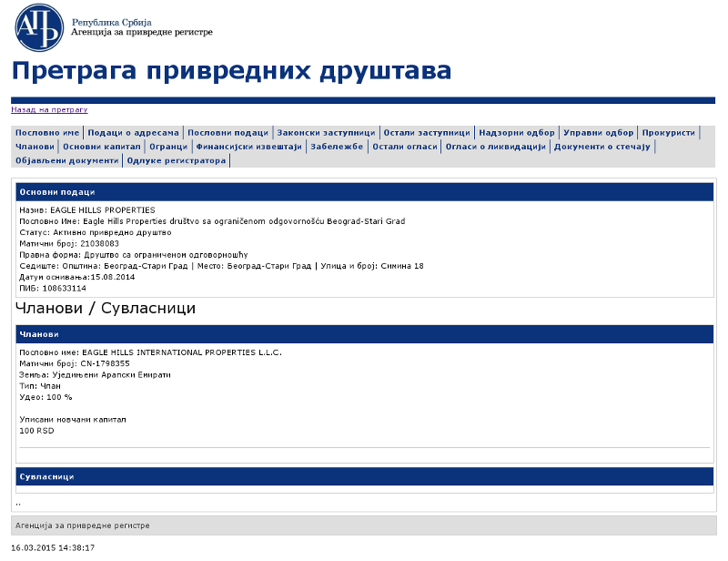Open 'Управни одбор' menu link
The image size is (728, 561).
click(x=599, y=133)
